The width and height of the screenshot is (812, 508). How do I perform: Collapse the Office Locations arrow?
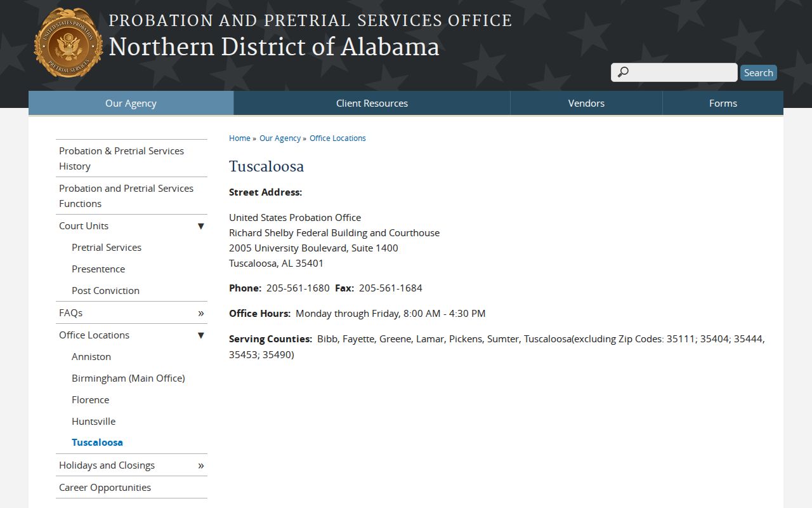[x=200, y=335]
